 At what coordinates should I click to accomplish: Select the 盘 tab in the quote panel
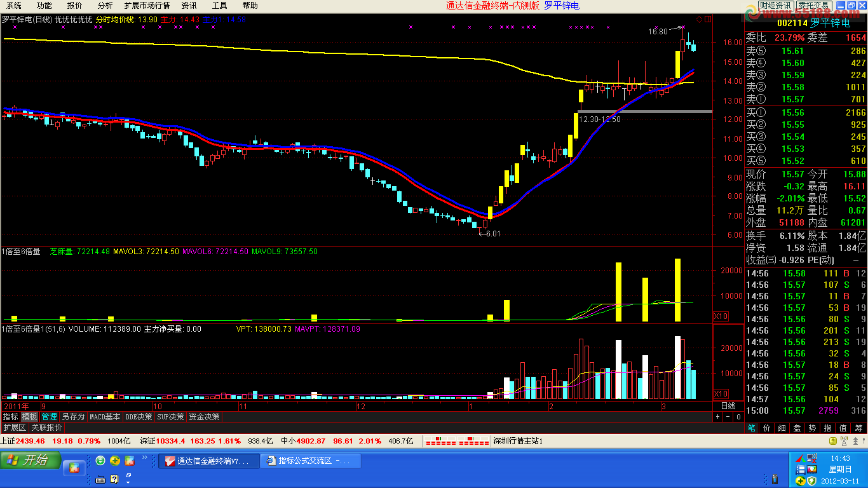[797, 428]
